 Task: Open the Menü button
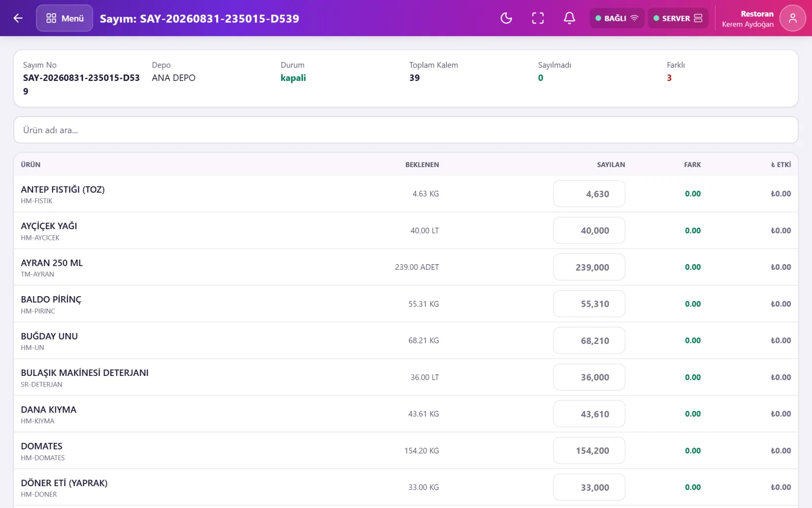pyautogui.click(x=64, y=18)
